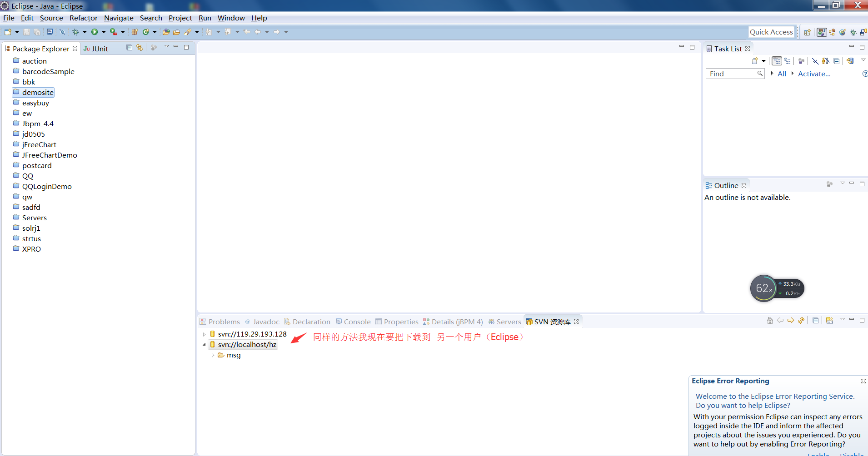This screenshot has height=456, width=868.
Task: Click the Search icon in the main toolbar
Action: (187, 32)
